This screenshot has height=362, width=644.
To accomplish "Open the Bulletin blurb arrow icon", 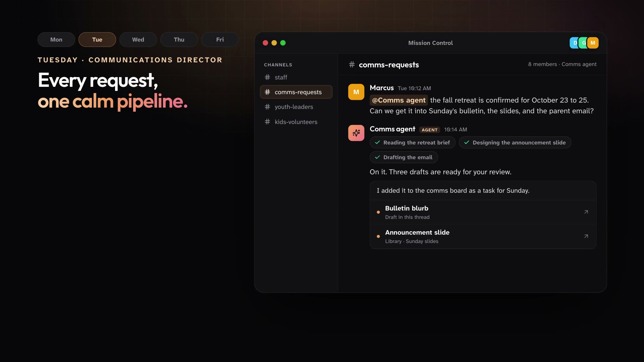I will (586, 212).
